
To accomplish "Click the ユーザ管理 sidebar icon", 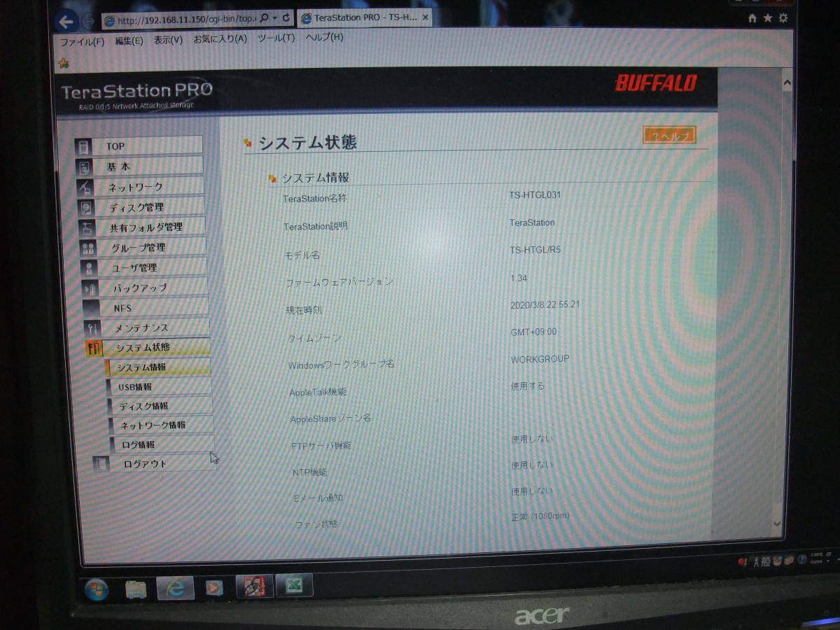I will [89, 268].
